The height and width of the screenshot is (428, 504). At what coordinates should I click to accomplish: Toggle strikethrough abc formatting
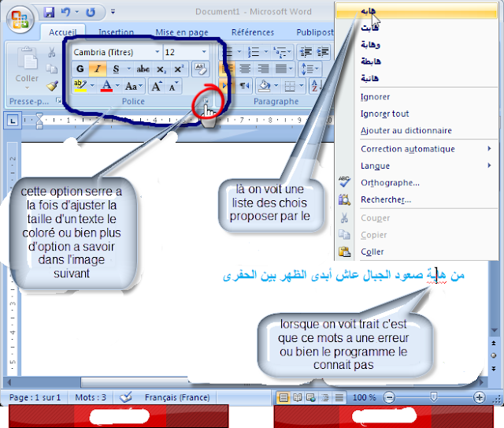(143, 69)
